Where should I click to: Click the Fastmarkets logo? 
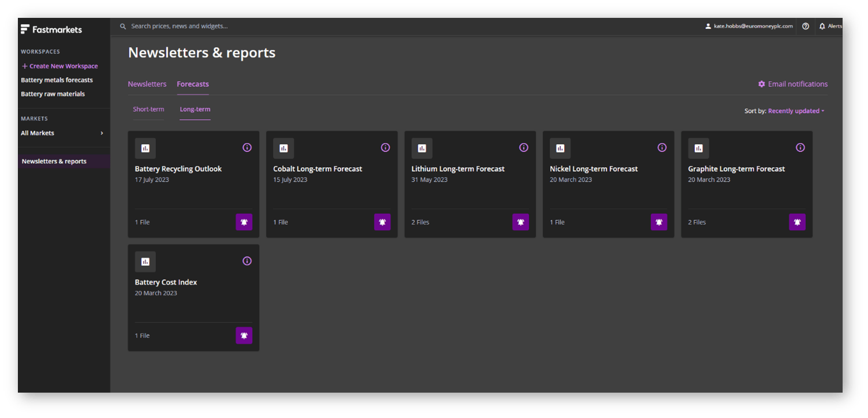(51, 29)
